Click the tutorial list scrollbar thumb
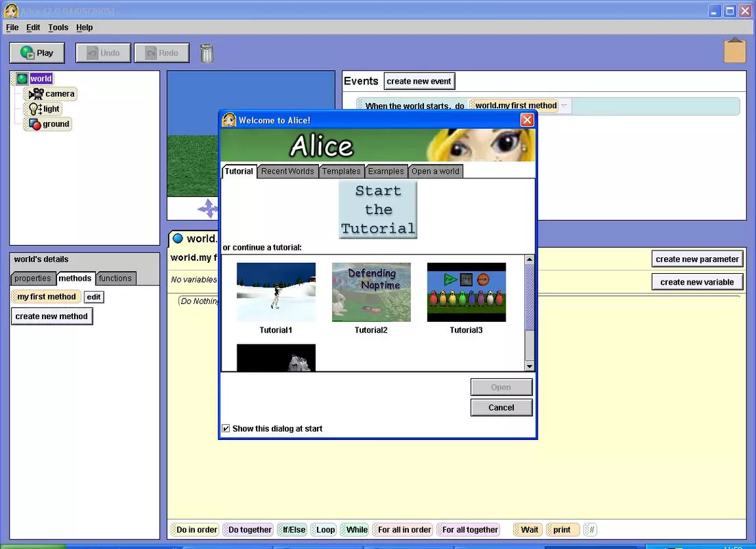This screenshot has width=756, height=549. [530, 297]
